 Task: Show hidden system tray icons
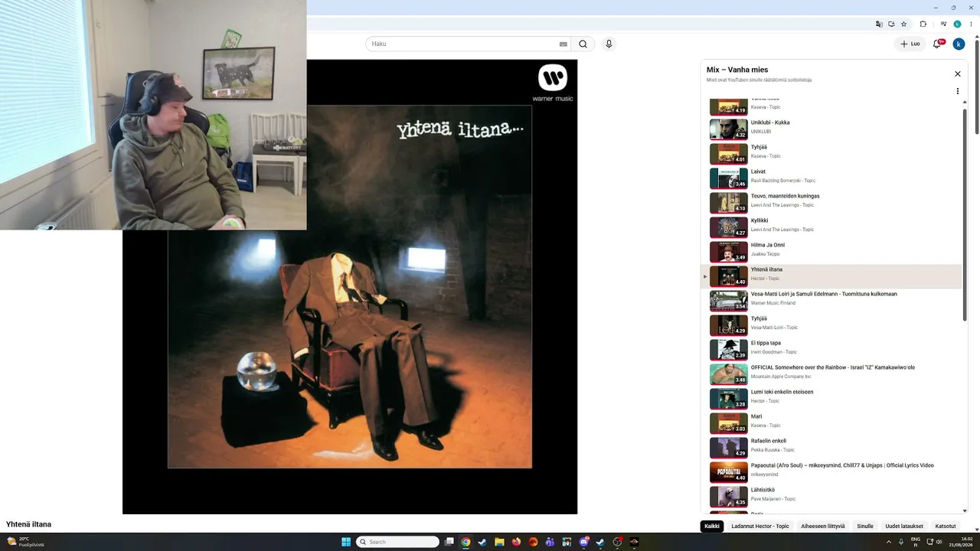888,542
